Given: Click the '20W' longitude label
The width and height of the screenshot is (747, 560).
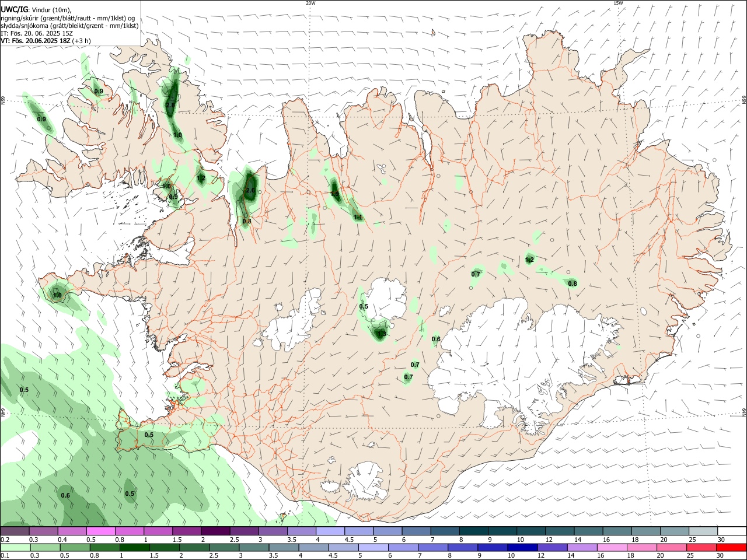Looking at the screenshot, I should click(x=310, y=3).
